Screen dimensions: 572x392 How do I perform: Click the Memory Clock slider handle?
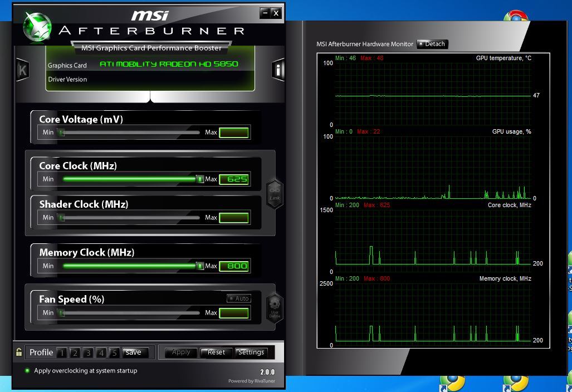tap(199, 266)
